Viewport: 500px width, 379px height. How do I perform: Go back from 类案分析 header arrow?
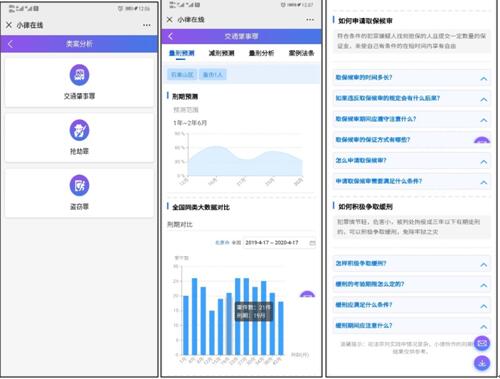click(x=11, y=44)
